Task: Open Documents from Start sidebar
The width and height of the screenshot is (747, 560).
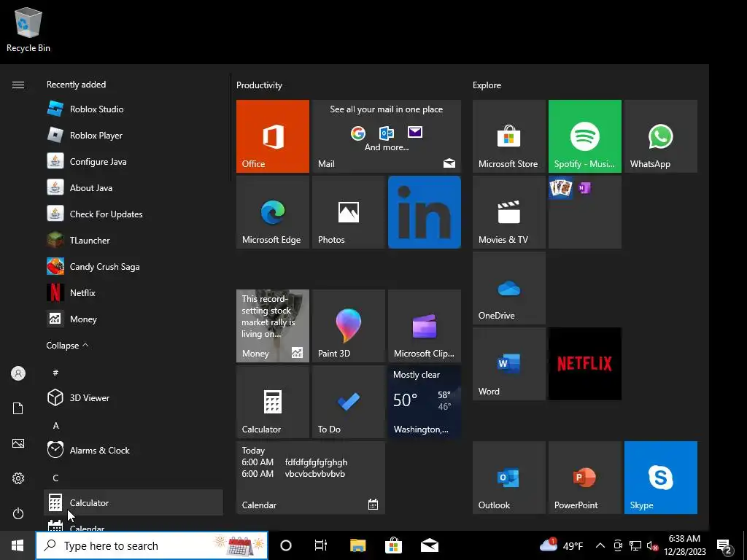Action: (x=18, y=408)
